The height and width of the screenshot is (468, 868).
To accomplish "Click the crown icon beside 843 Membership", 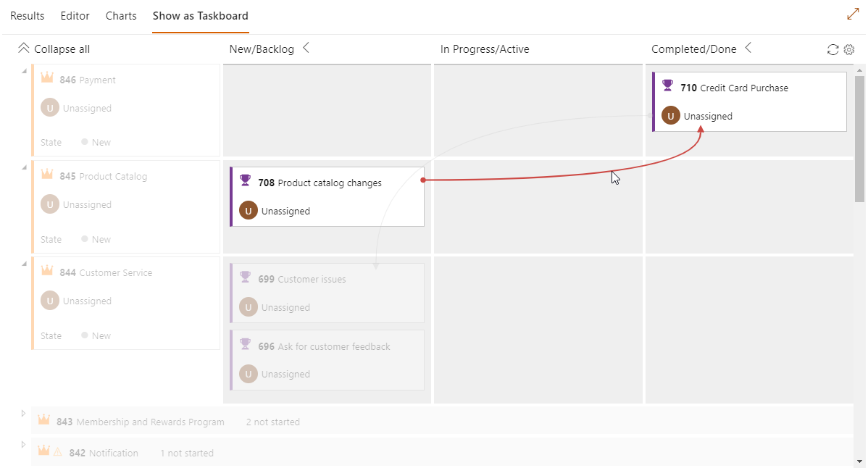I will pyautogui.click(x=43, y=419).
